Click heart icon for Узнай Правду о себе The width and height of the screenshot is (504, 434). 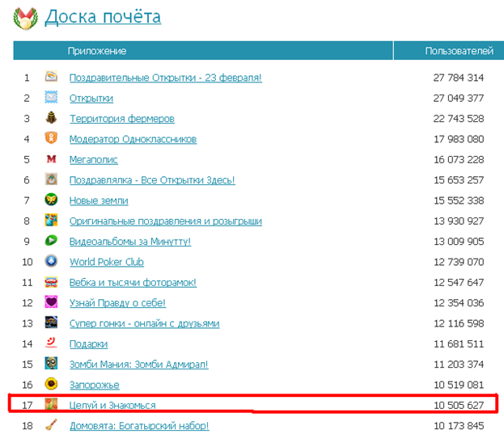(51, 302)
